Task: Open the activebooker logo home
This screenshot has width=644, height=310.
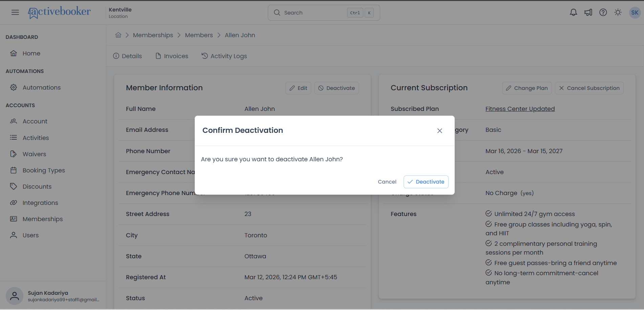Action: pos(59,12)
